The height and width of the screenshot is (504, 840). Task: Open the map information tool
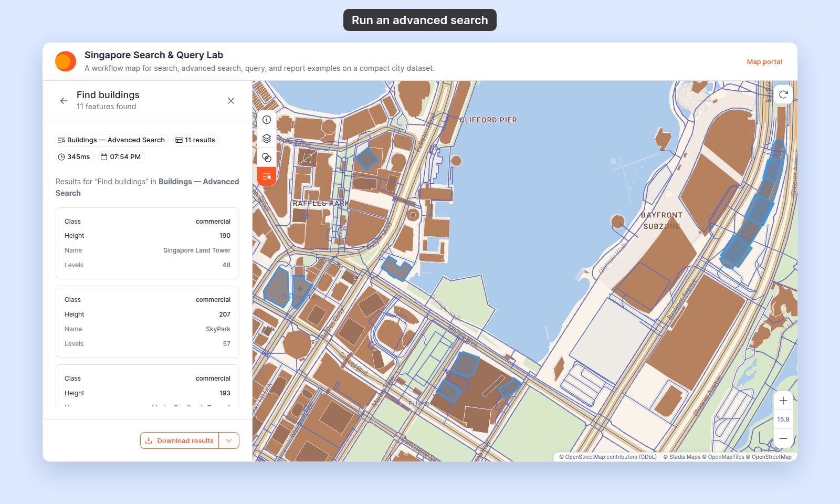[x=267, y=120]
